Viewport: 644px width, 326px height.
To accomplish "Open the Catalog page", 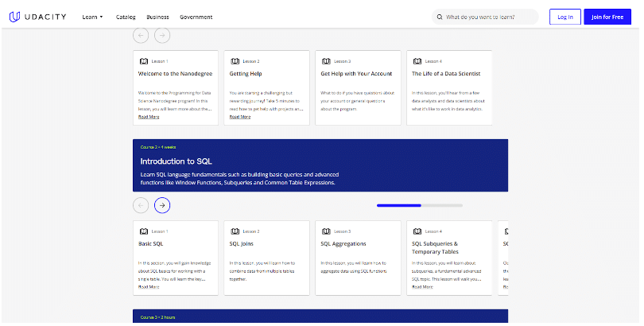I will pos(126,17).
